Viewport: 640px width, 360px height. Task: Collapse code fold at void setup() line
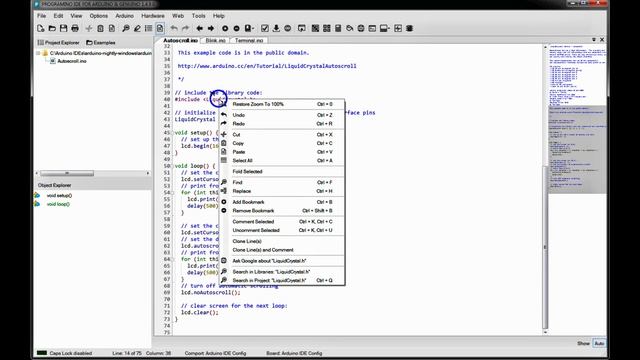173,133
